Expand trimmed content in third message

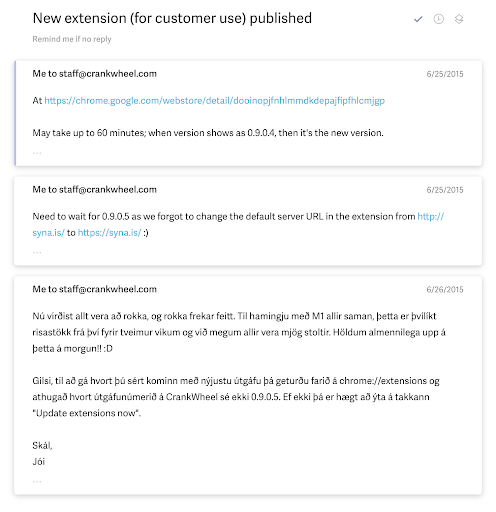(x=37, y=481)
